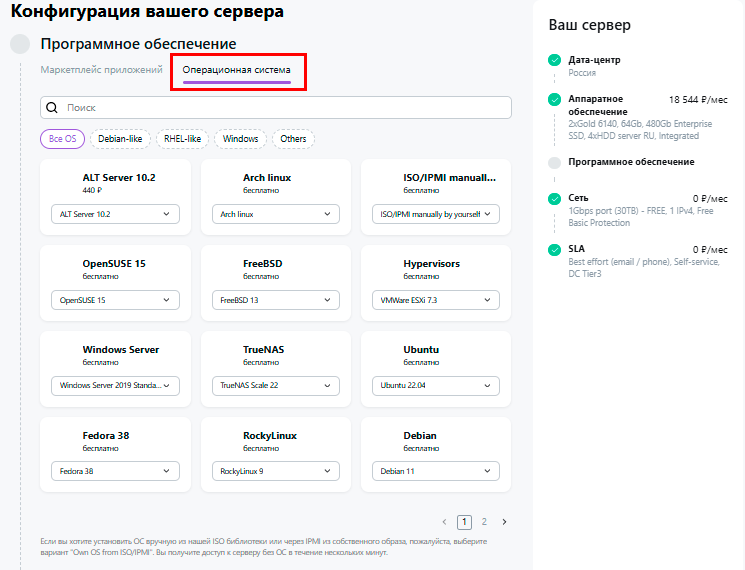
Task: Select the FreeBSD card title
Action: coord(263,264)
